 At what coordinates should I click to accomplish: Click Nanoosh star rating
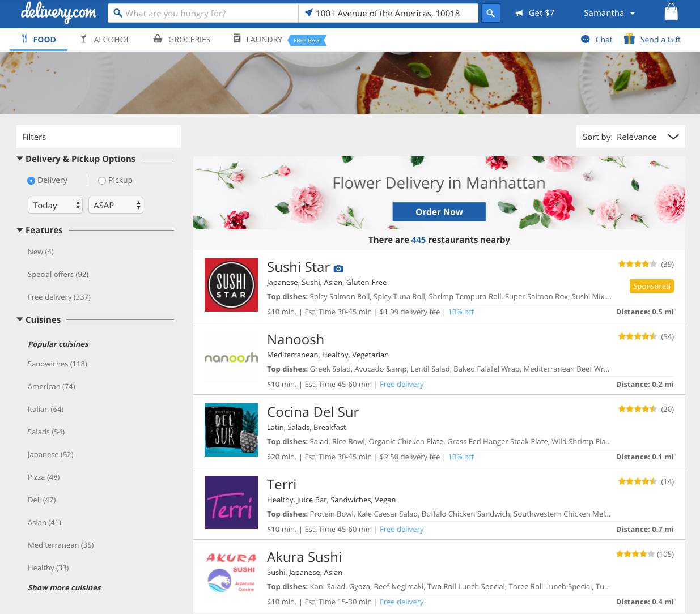(637, 336)
